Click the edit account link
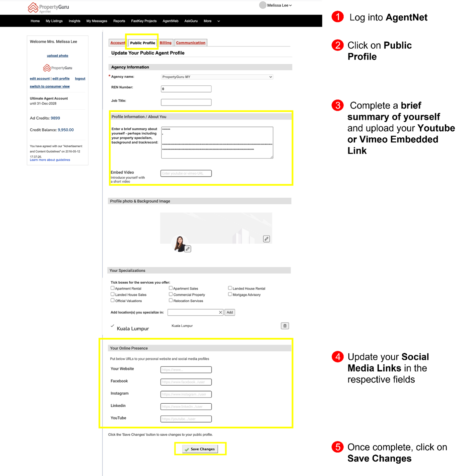 coord(40,79)
